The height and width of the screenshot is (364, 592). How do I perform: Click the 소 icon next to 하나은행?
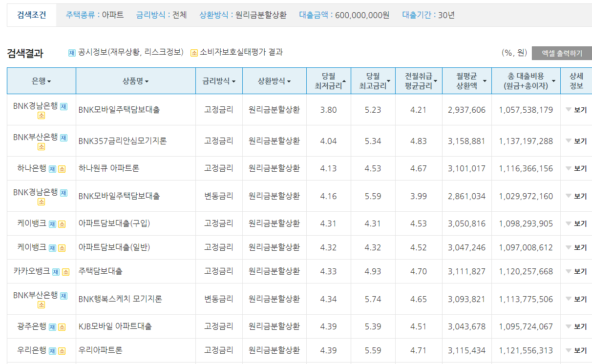coord(62,169)
